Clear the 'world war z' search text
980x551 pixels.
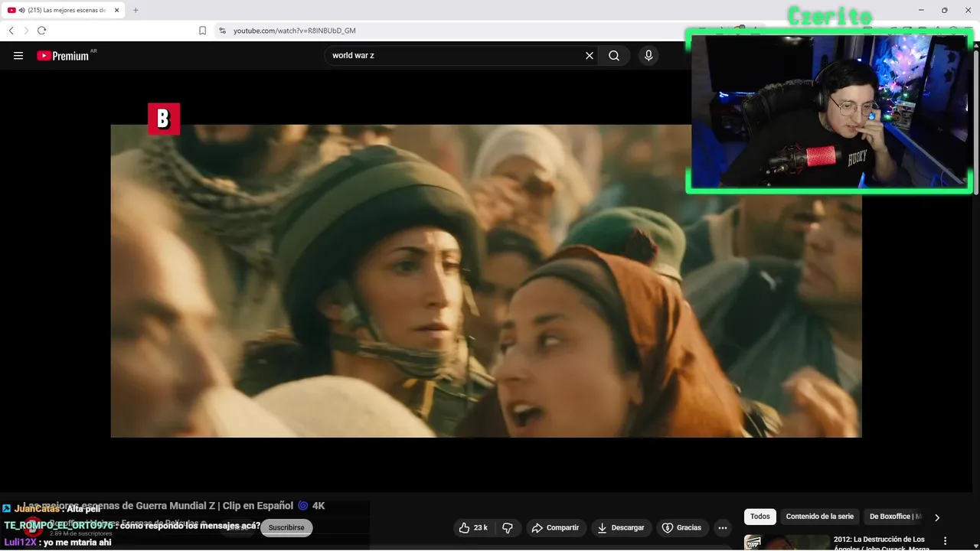pos(590,56)
